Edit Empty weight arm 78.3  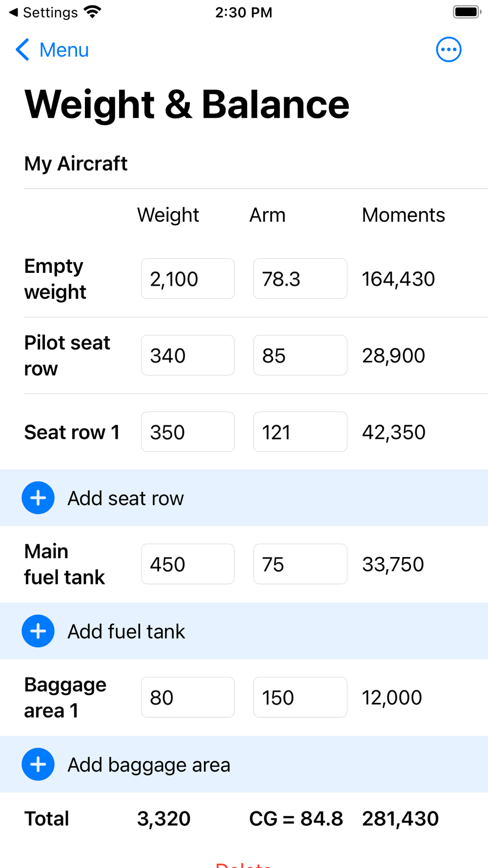[300, 279]
